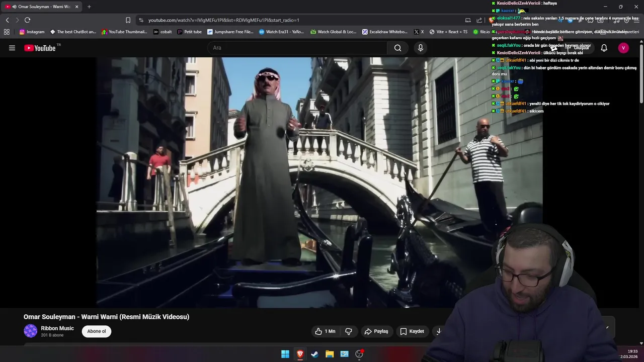Close the Omar Souleyman tab

click(76, 7)
